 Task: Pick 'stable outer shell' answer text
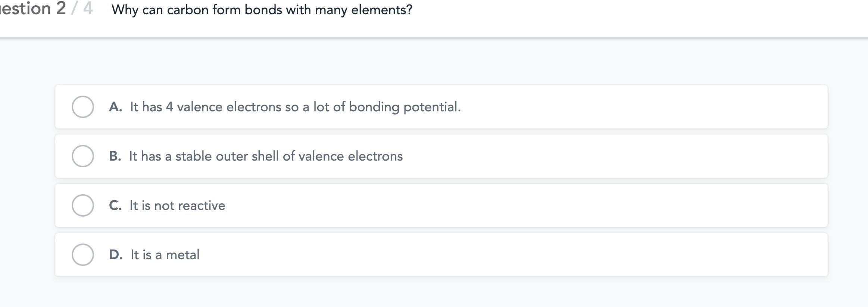[x=266, y=156]
